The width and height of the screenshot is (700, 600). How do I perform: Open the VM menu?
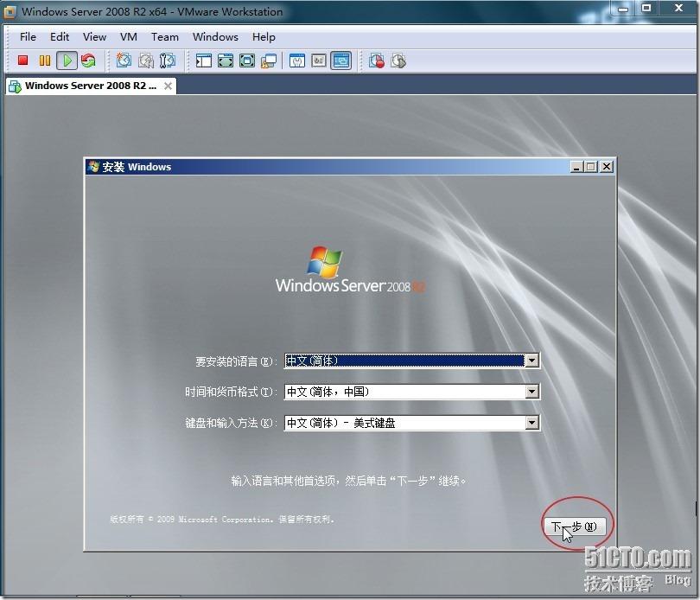point(129,37)
